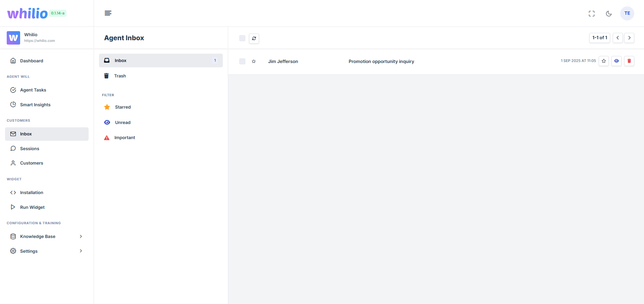Screen dimensions: 644x304
Task: Go to next page of messages
Action: point(629,38)
